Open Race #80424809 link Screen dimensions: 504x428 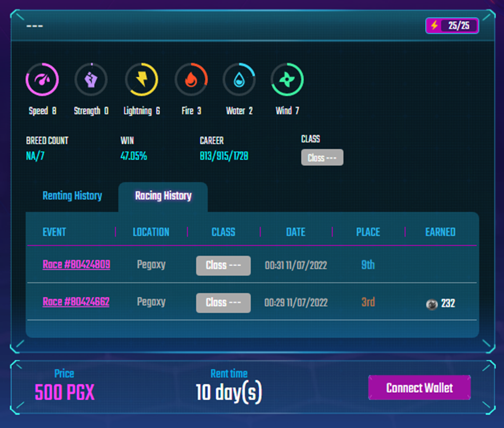click(x=76, y=265)
